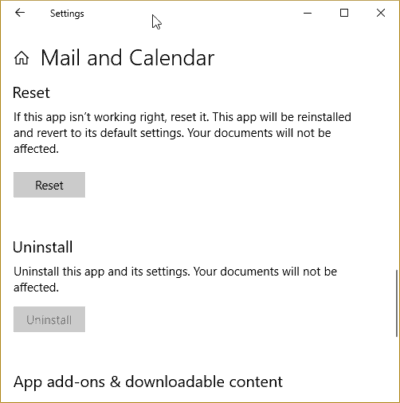Click the greyed-out Uninstall button
400x403 pixels.
tap(49, 319)
